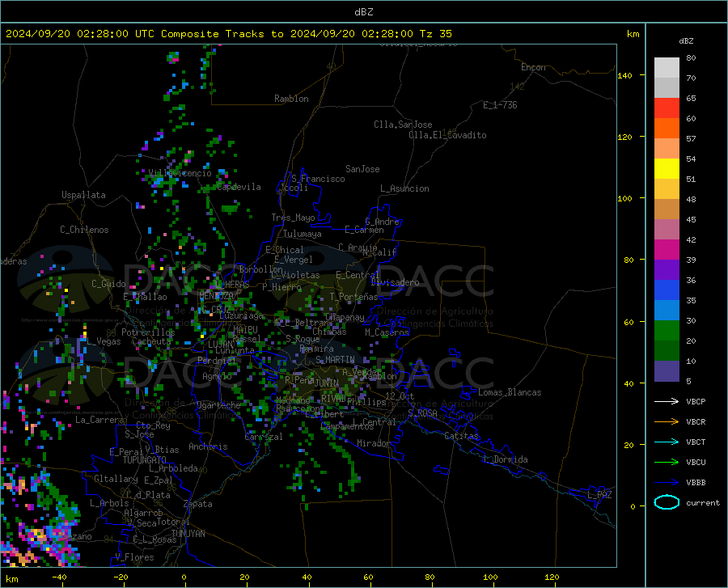Click the cyan 'current' ellipse legend icon
This screenshot has width=728, height=588.
point(667,502)
